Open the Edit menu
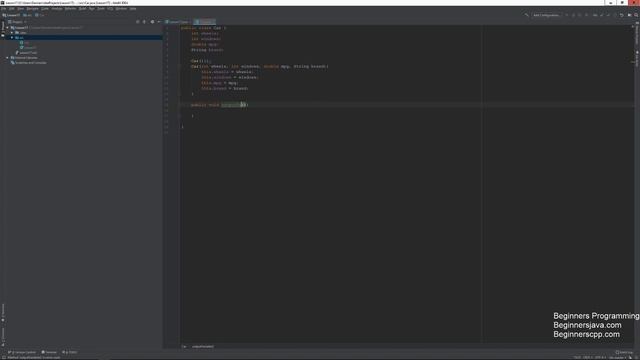Screen dimensions: 640x360 click(12, 9)
